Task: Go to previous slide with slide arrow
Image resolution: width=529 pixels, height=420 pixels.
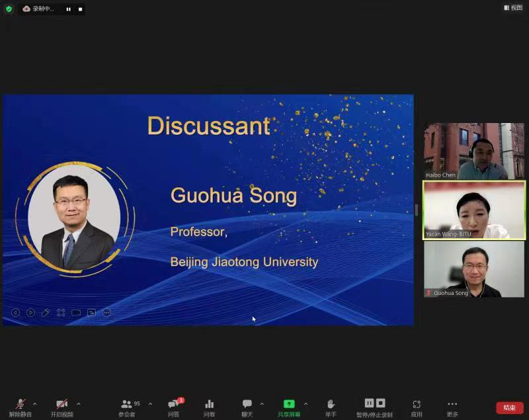Action: coord(15,313)
